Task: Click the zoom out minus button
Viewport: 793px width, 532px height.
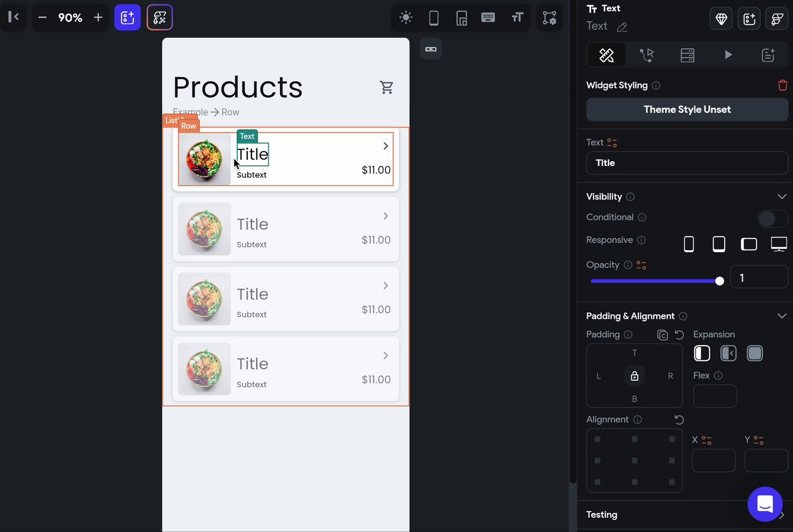Action: click(42, 17)
